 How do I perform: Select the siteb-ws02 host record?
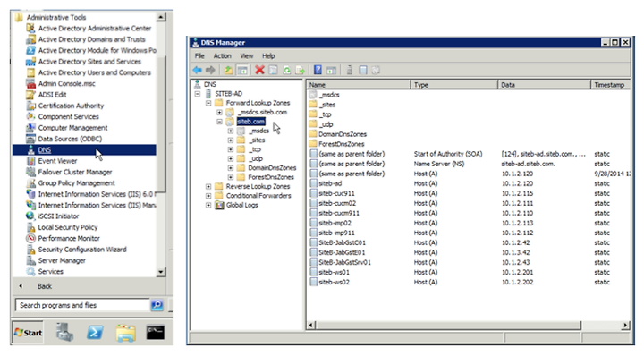tap(334, 282)
